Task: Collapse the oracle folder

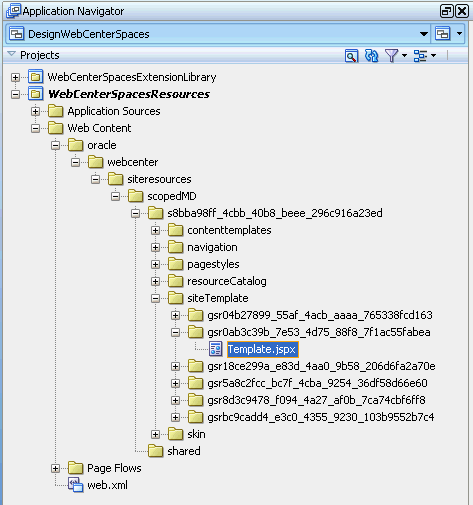Action: (55, 145)
